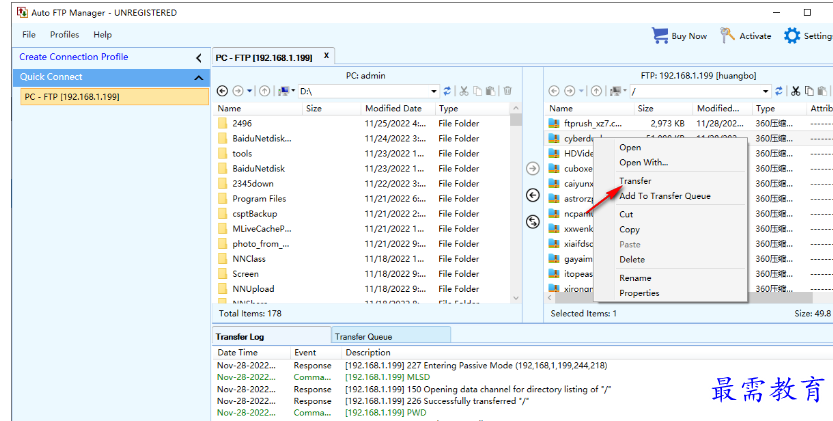Click the FTP pane cut scissors icon
The image size is (833, 421).
tap(795, 91)
